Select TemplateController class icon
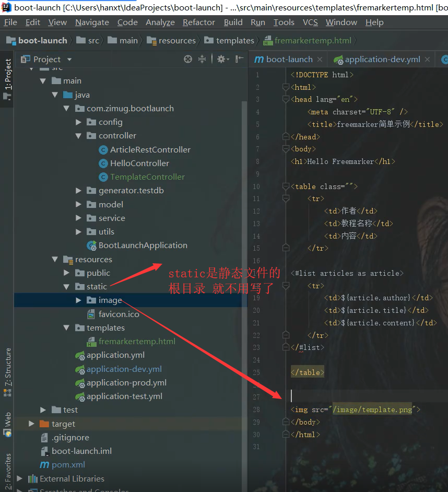This screenshot has height=492, width=448. [x=103, y=177]
